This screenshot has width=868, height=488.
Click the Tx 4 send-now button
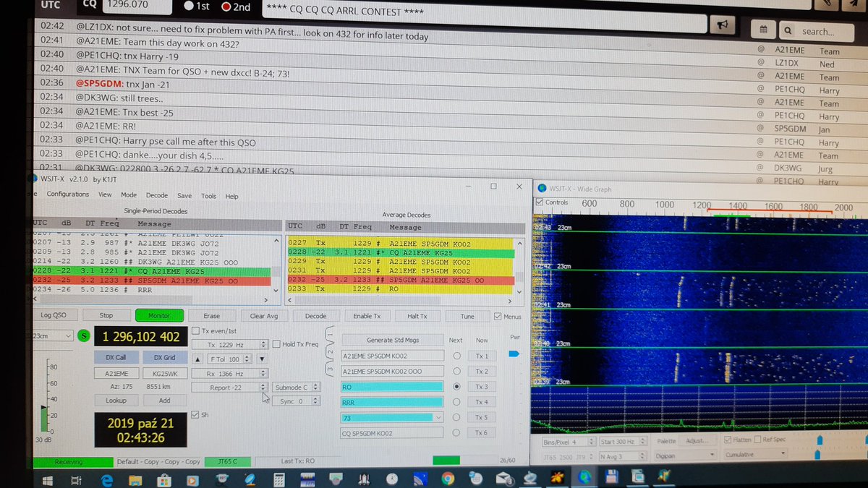(482, 402)
